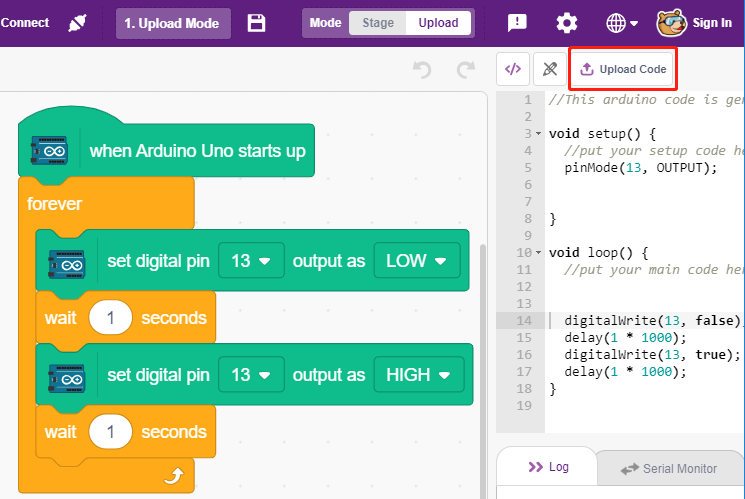Click 'void loop() {' code line
The image size is (745, 499).
point(598,252)
